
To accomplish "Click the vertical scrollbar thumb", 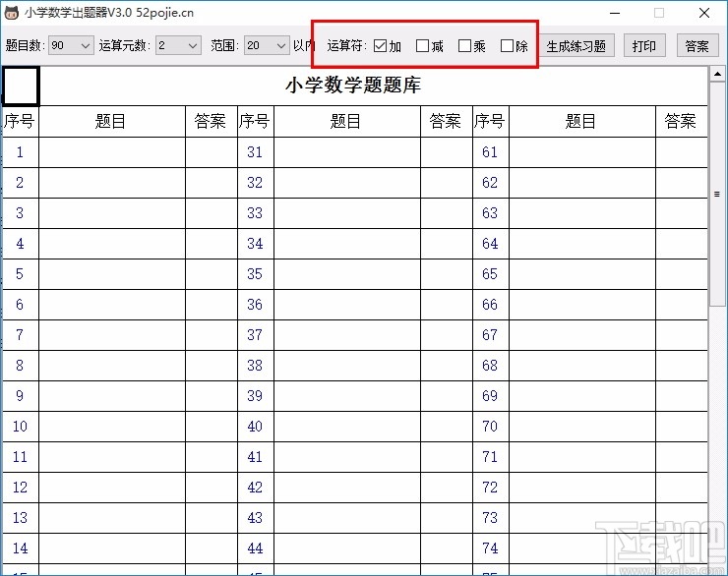I will pos(717,194).
